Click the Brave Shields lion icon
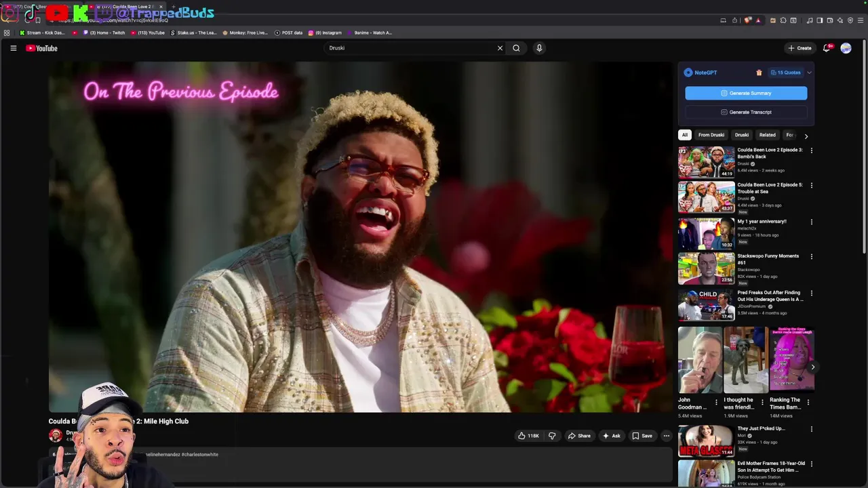868x488 pixels. (x=748, y=20)
